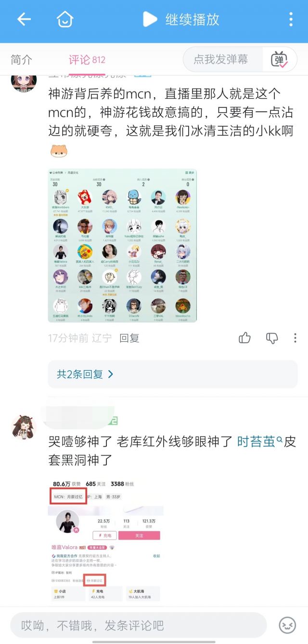Tap the 点我发弹幕 input field
The height and width of the screenshot is (644, 308).
coord(221,60)
